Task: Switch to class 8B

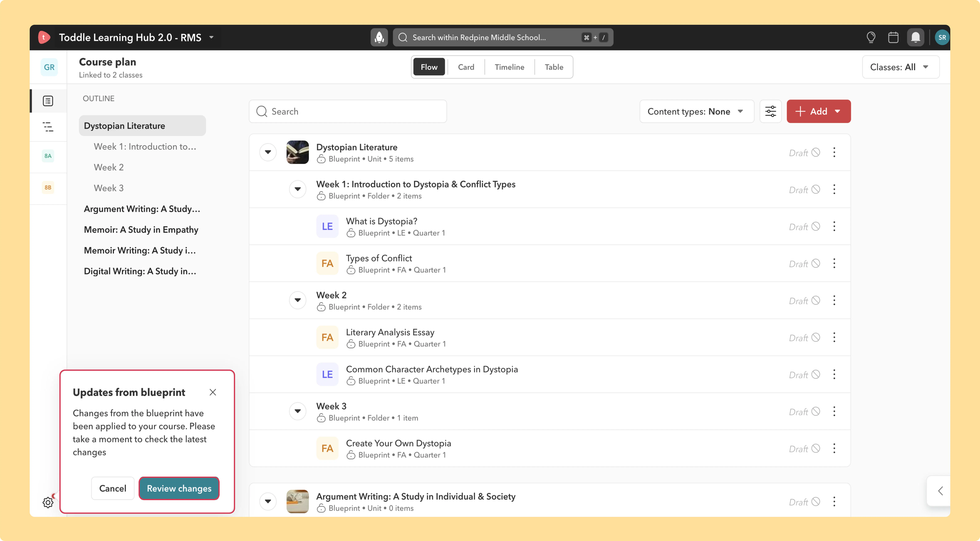Action: click(x=48, y=187)
